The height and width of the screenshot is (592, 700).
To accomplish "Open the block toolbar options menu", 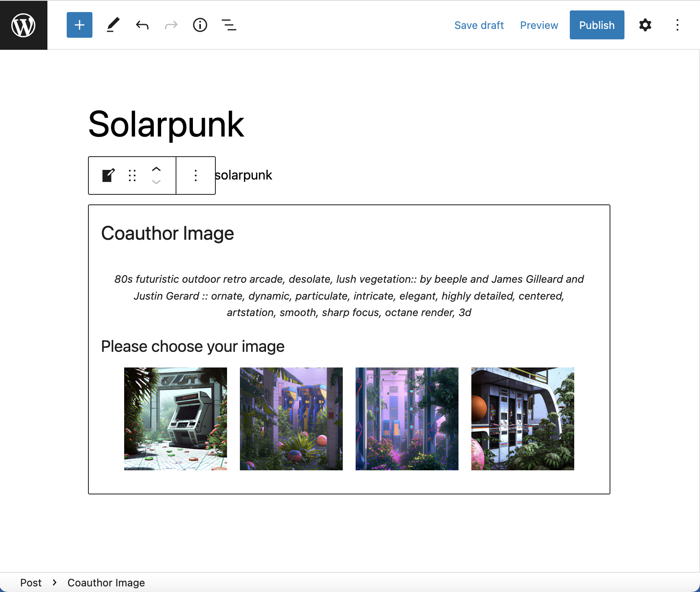I will [x=196, y=176].
